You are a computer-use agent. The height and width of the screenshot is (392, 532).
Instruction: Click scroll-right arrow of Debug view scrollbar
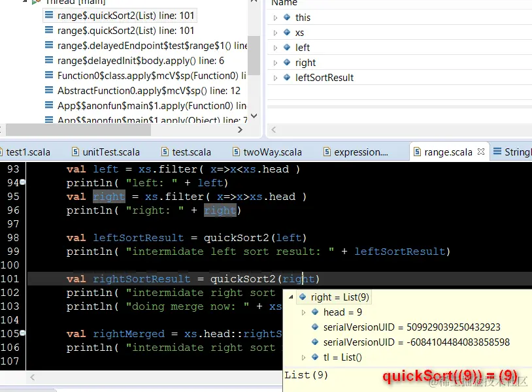pyautogui.click(x=241, y=129)
